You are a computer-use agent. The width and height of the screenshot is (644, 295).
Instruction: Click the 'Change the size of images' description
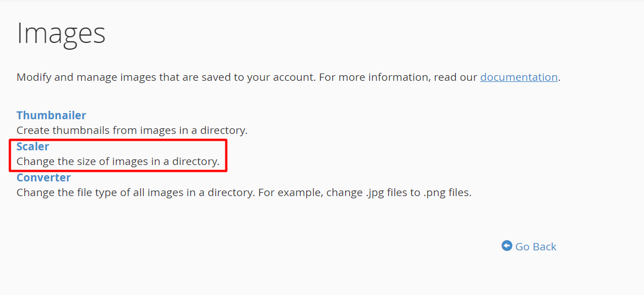coord(118,162)
